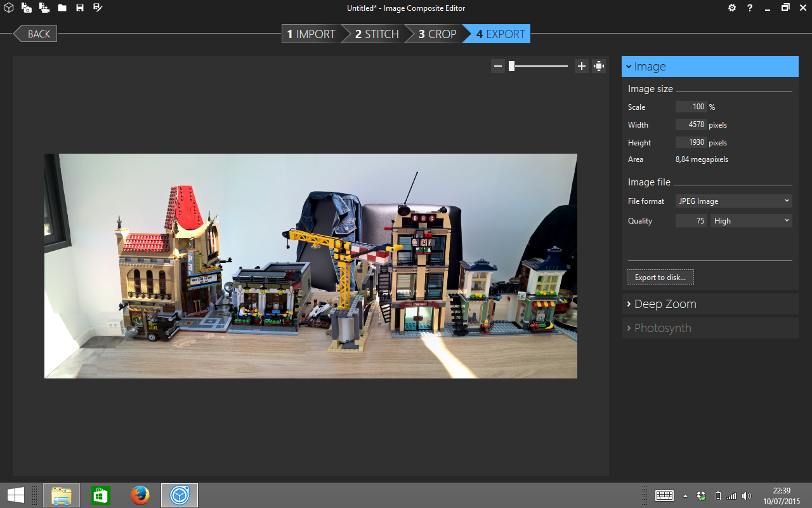The width and height of the screenshot is (812, 508).
Task: Click the Dropbox tray icon
Action: (702, 495)
